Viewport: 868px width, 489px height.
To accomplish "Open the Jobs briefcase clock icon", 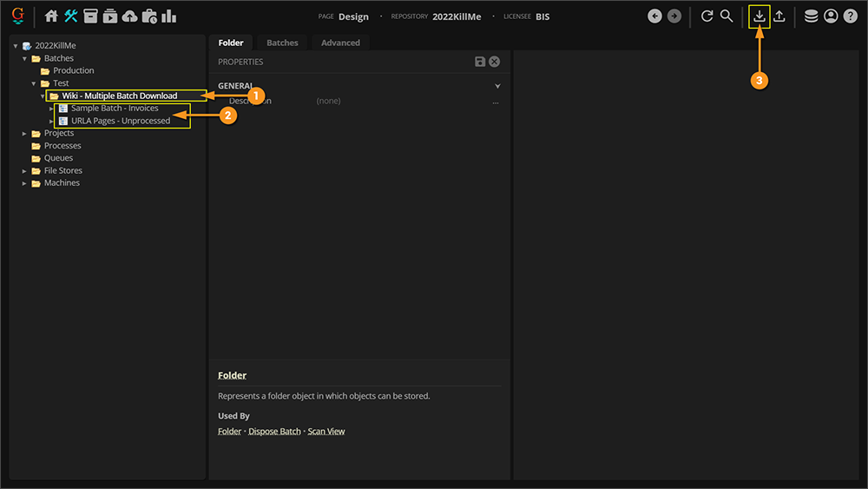I will pos(149,16).
